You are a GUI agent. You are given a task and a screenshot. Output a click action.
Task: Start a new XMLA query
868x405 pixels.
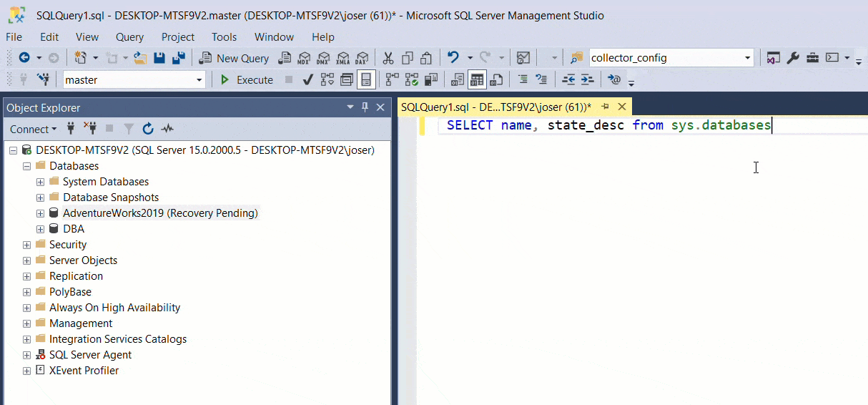tap(342, 58)
